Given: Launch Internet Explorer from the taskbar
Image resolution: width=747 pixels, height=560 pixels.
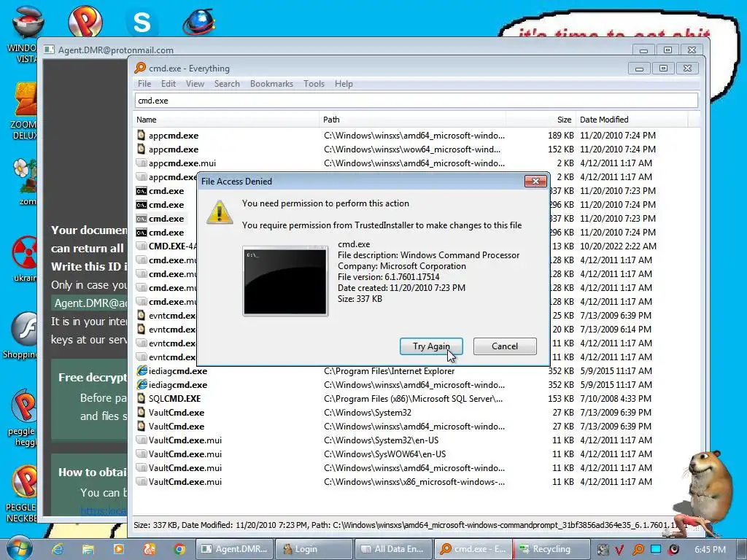Looking at the screenshot, I should [58, 549].
